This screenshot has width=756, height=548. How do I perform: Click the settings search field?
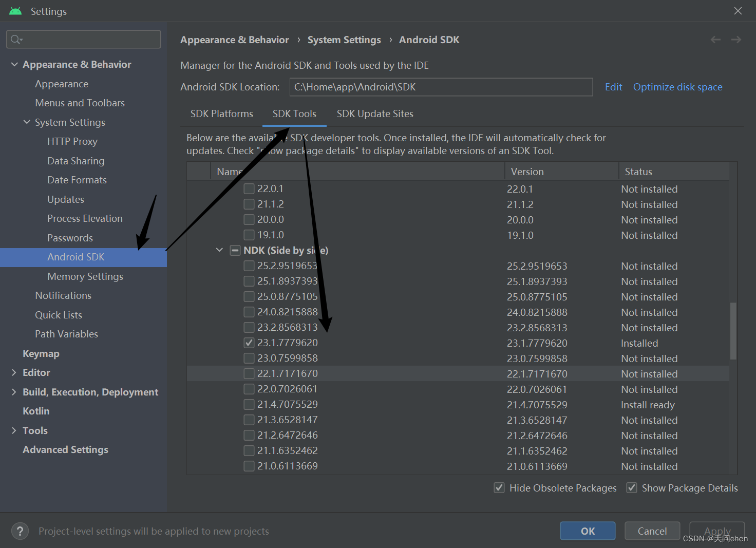(84, 40)
